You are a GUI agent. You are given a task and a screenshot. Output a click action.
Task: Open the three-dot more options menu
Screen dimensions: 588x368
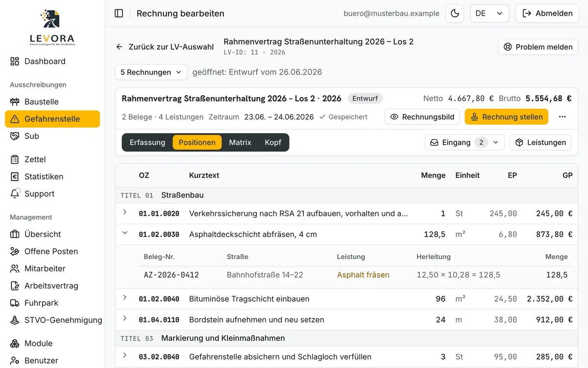[x=562, y=117]
